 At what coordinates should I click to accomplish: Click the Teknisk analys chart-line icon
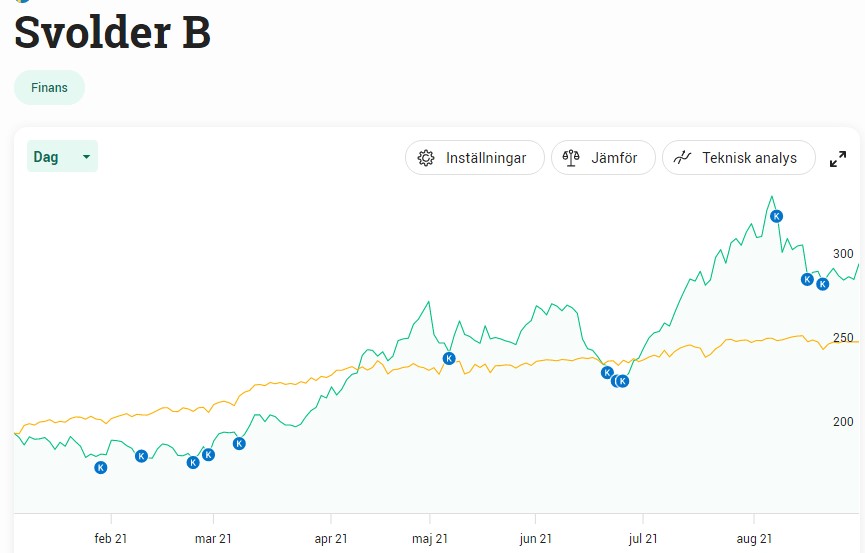(683, 158)
